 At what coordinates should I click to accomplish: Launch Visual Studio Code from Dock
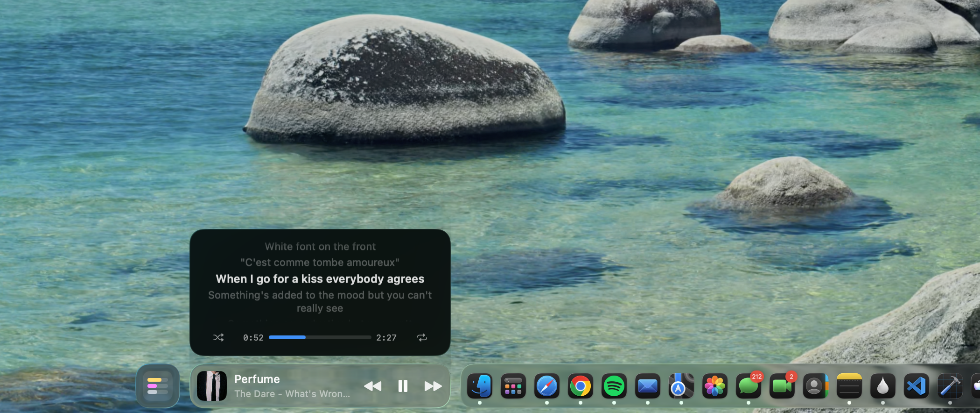(x=916, y=386)
